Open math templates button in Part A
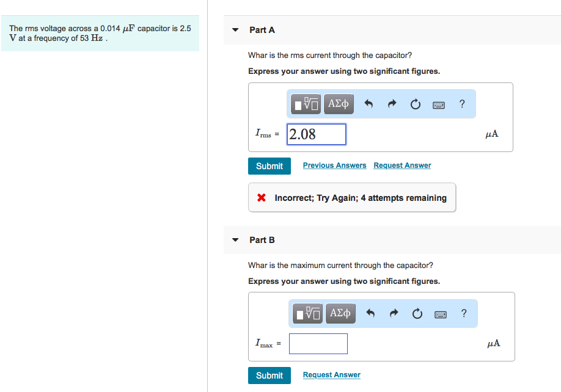Screen dimensions: 561x392 pos(307,104)
